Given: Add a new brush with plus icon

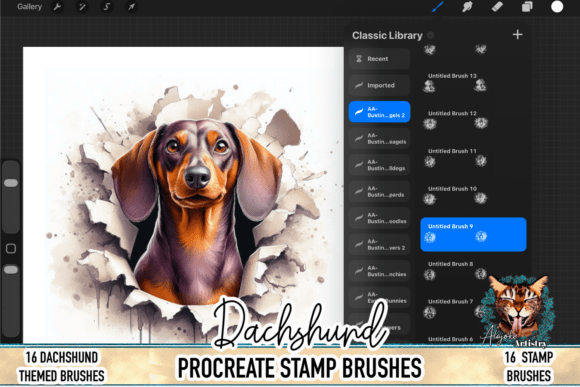Looking at the screenshot, I should 517,34.
